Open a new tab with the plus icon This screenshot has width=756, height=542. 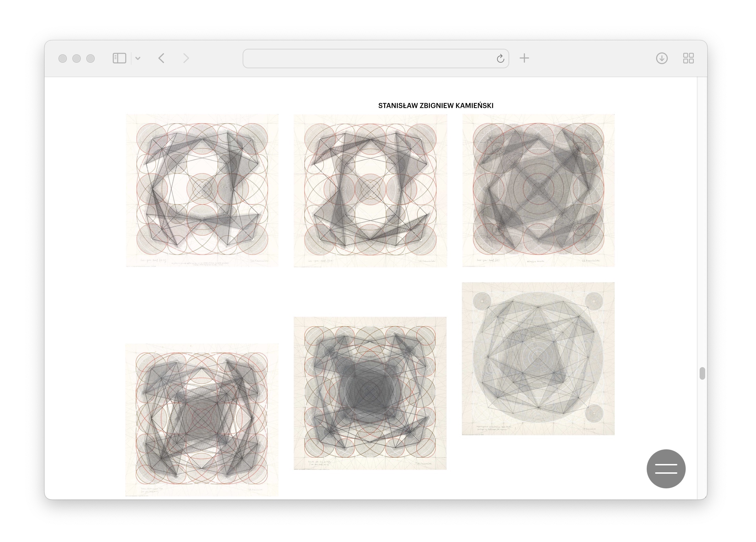pyautogui.click(x=524, y=58)
